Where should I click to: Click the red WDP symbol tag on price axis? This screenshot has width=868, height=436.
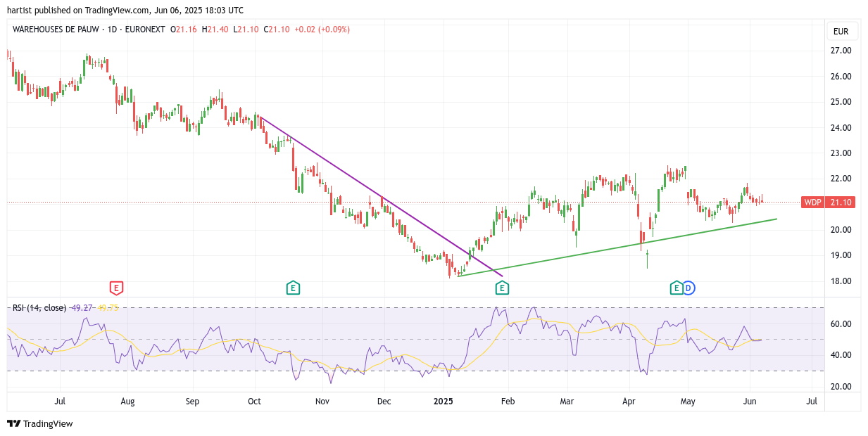point(813,203)
